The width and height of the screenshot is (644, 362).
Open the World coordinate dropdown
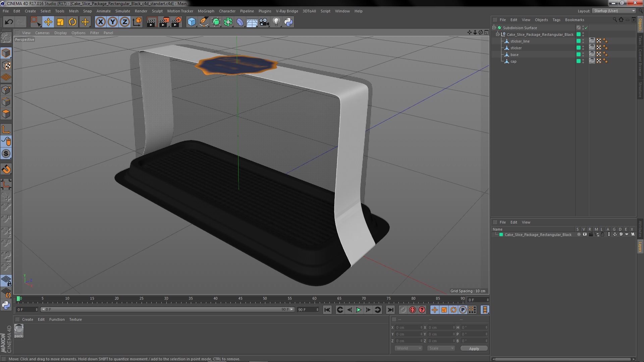click(x=408, y=348)
